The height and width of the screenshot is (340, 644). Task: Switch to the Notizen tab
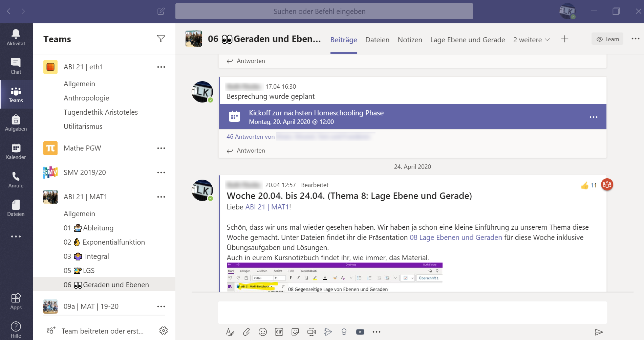(410, 40)
